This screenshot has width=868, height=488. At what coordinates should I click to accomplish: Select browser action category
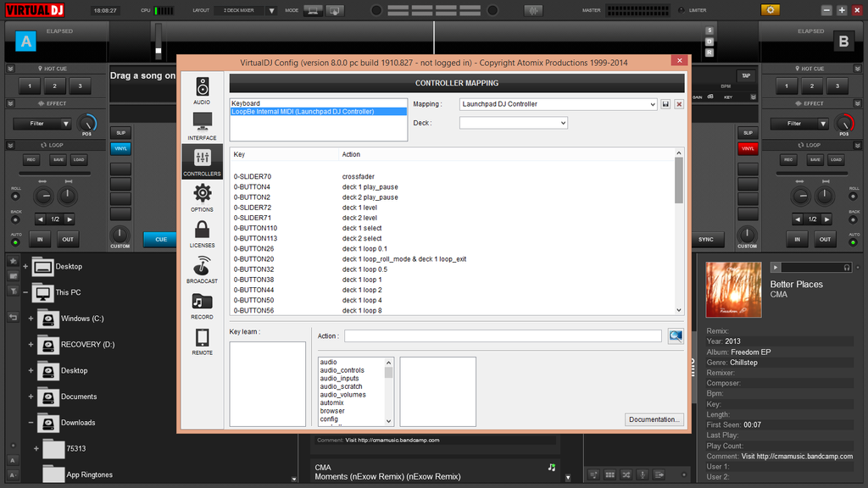(x=332, y=411)
